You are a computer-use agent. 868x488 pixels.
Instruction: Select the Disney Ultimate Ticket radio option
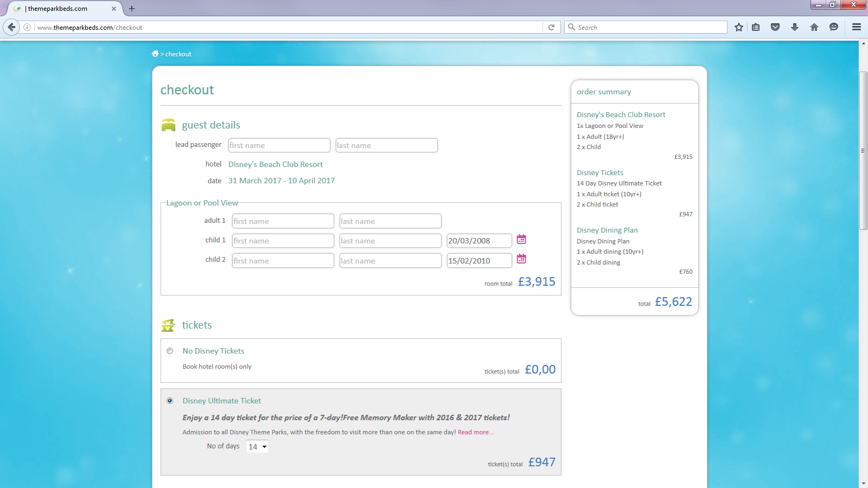tap(170, 401)
